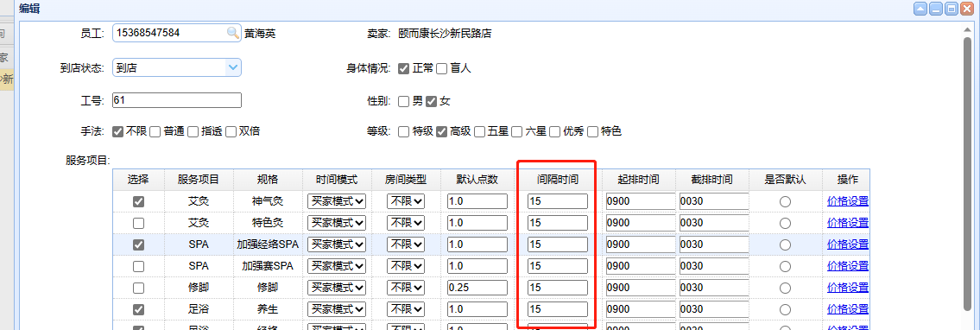Toggle the 不限 手法 checkbox
The height and width of the screenshot is (330, 980).
point(117,132)
